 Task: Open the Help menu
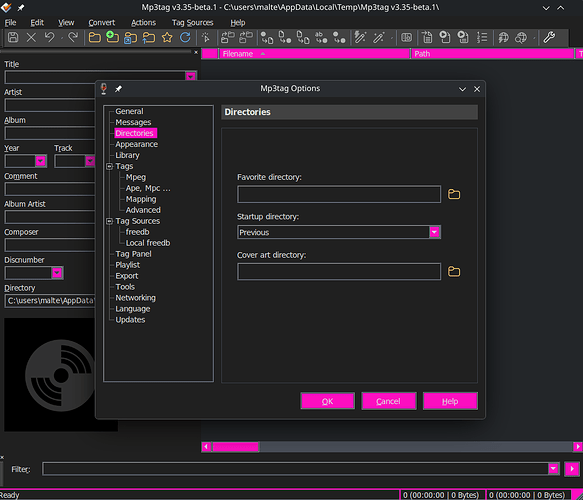tap(238, 23)
